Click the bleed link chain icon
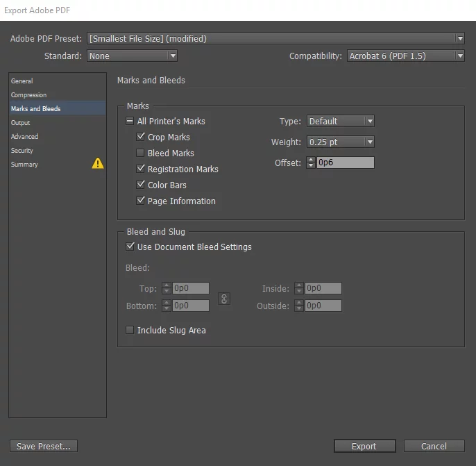The height and width of the screenshot is (466, 476). point(224,299)
